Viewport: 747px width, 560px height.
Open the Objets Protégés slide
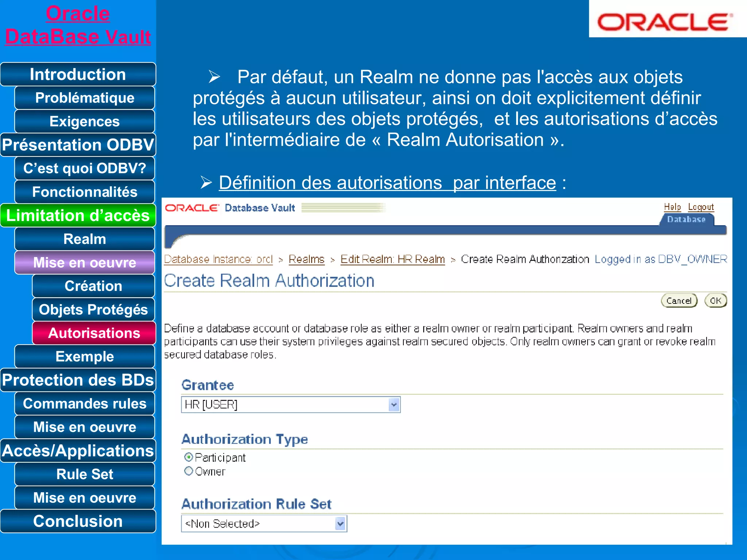click(93, 310)
